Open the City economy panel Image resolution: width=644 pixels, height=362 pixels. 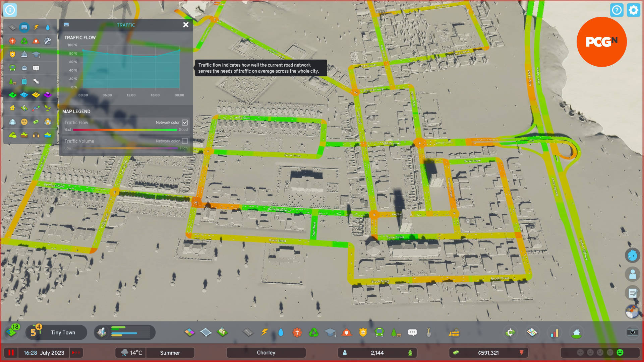[x=510, y=333]
